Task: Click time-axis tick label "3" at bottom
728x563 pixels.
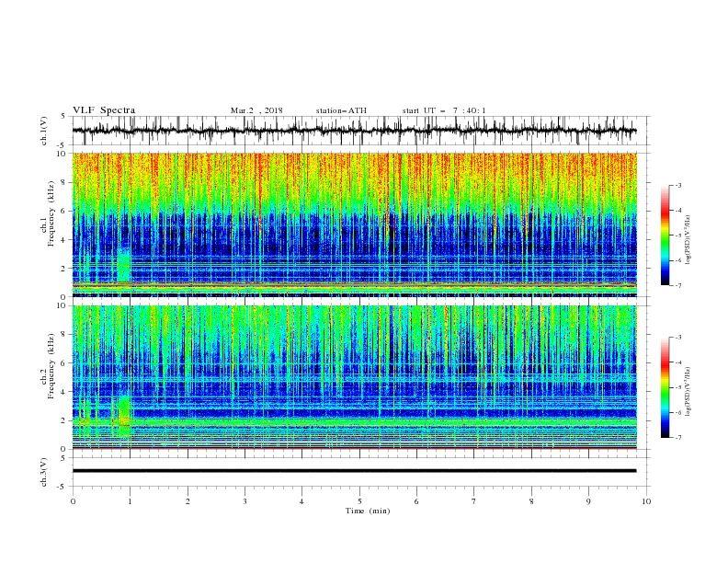Action: 245,501
